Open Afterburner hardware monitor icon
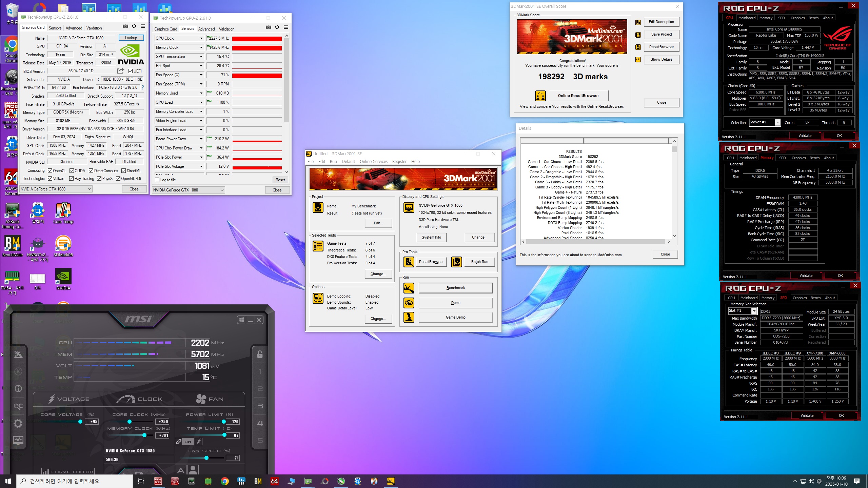Viewport: 868px width, 488px height. (x=18, y=440)
